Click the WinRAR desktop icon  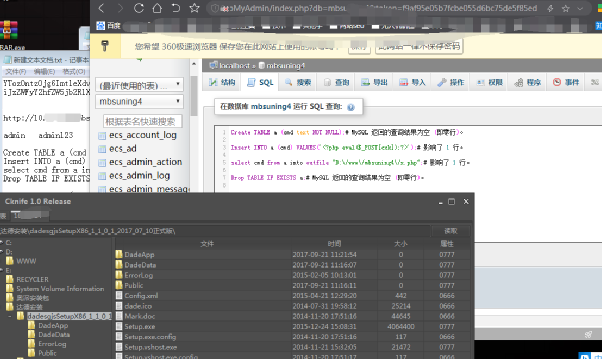pos(9,30)
